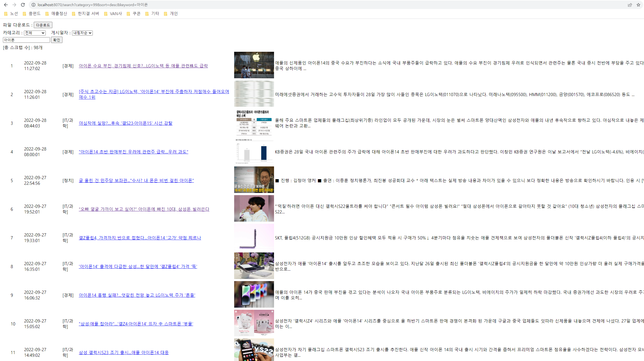Click the news broadcast thumbnail in row 5
This screenshot has width=644, height=361.
click(x=254, y=180)
